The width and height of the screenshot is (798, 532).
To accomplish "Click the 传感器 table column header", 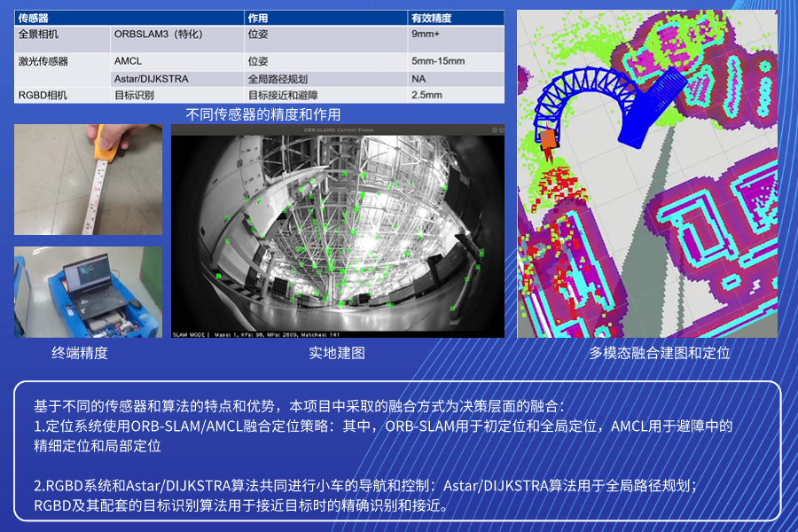I will (35, 18).
